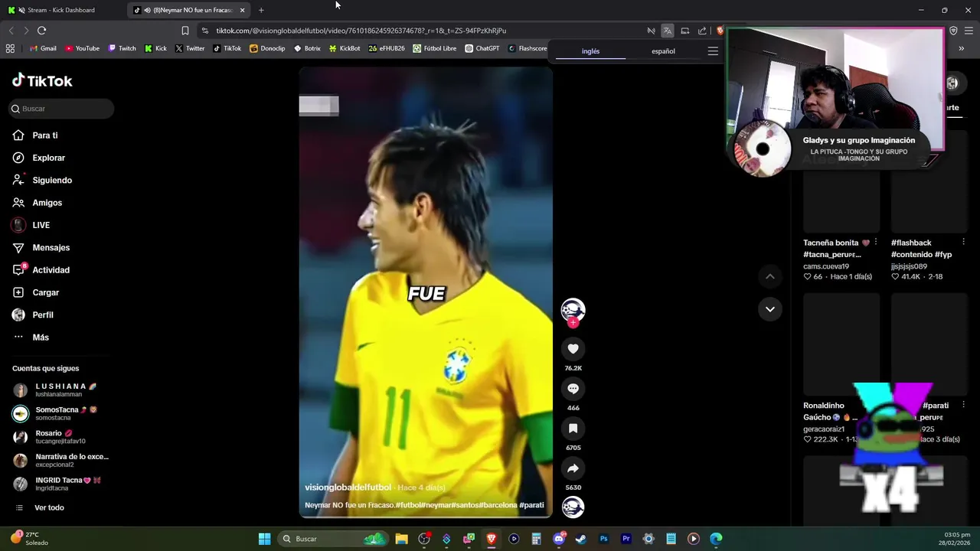Screen dimensions: 980x551
Task: Reload the page
Action: [x=41, y=31]
